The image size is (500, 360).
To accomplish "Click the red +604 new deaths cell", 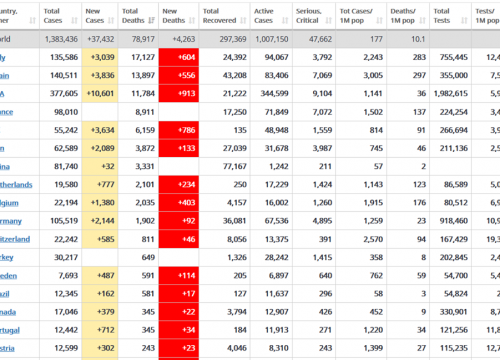I will tap(179, 57).
